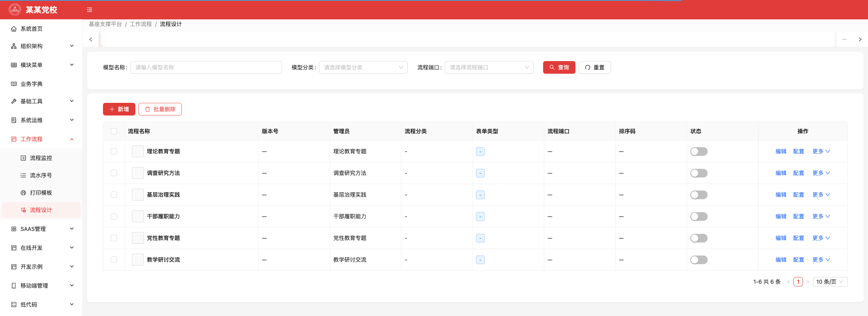
Task: Expand the 组织架构 sidebar menu
Action: 41,46
